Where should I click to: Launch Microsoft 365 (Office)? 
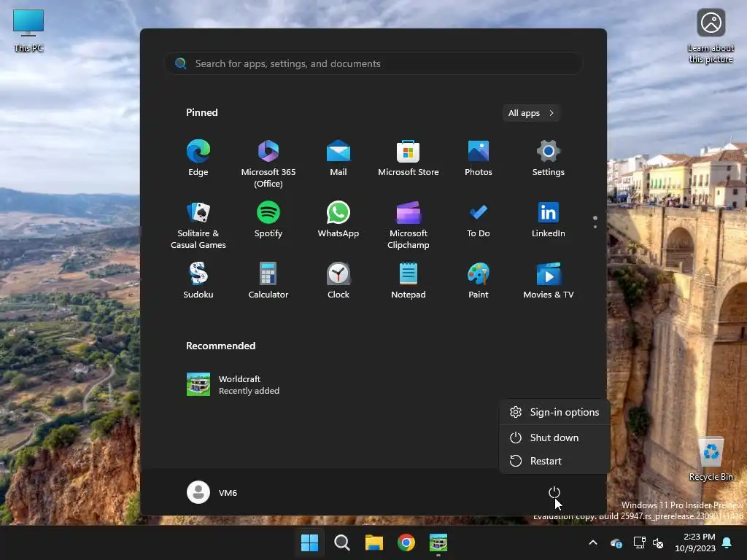268,164
